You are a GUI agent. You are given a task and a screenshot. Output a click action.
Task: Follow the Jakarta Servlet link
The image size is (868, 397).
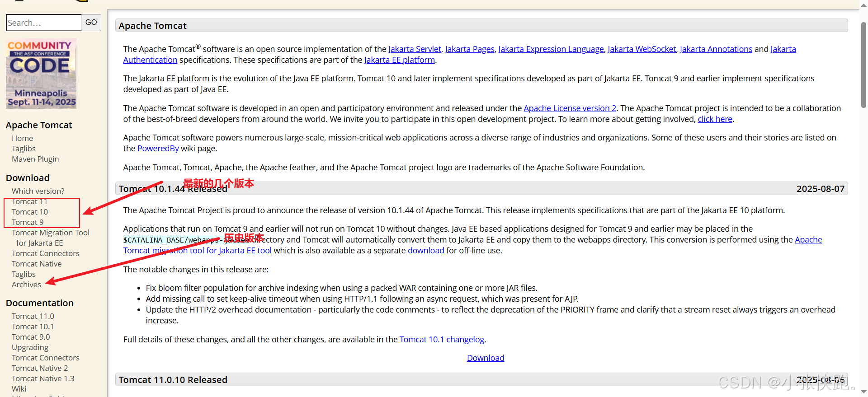point(415,49)
